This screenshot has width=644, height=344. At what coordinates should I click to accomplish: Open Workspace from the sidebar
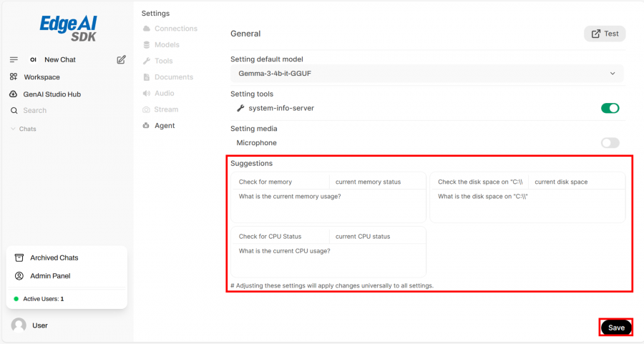(42, 77)
